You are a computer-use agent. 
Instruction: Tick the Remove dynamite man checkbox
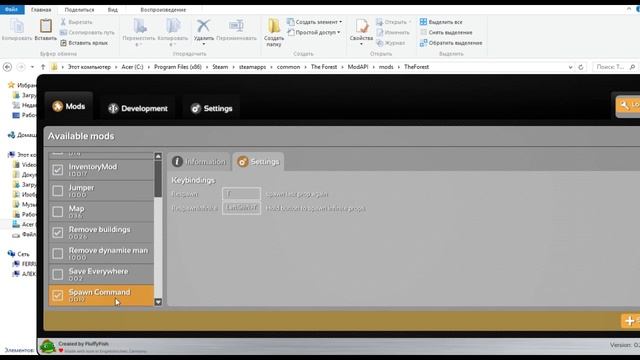point(58,253)
